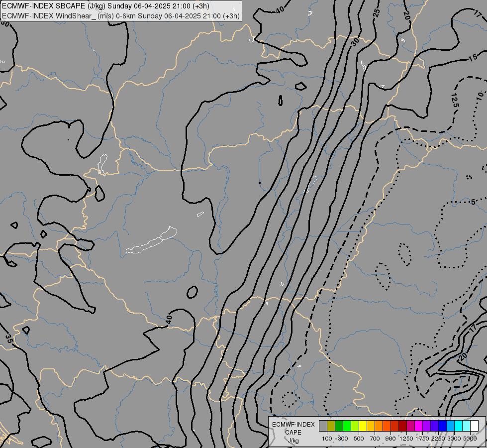Image resolution: width=487 pixels, height=448 pixels.
Task: Click the lime yellow-green legend swatch
Action: tap(355, 426)
